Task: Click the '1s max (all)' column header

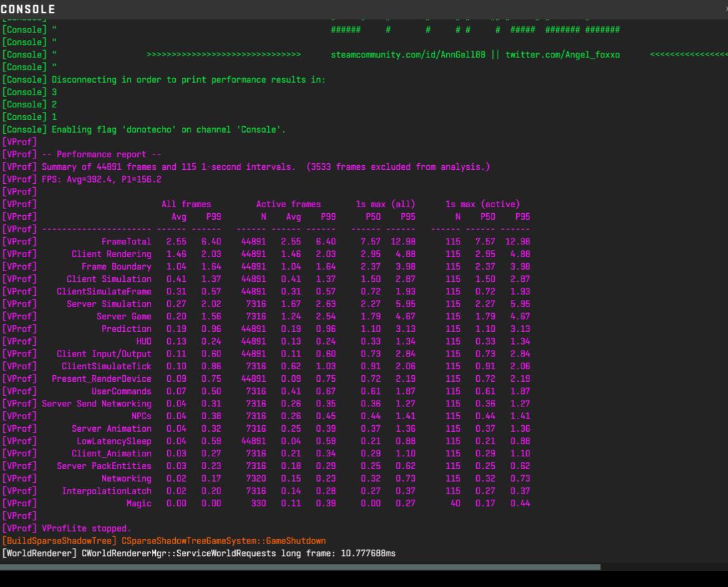Action: (386, 205)
